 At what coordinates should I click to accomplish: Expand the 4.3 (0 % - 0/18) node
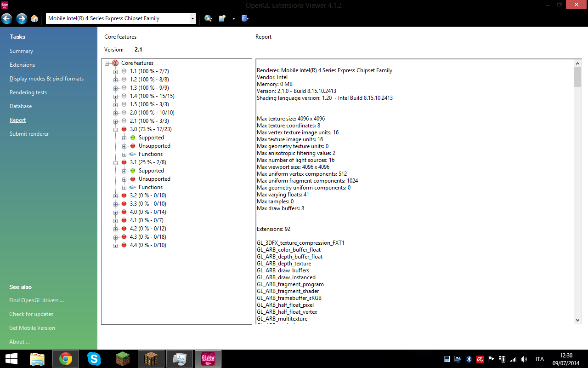coord(115,237)
